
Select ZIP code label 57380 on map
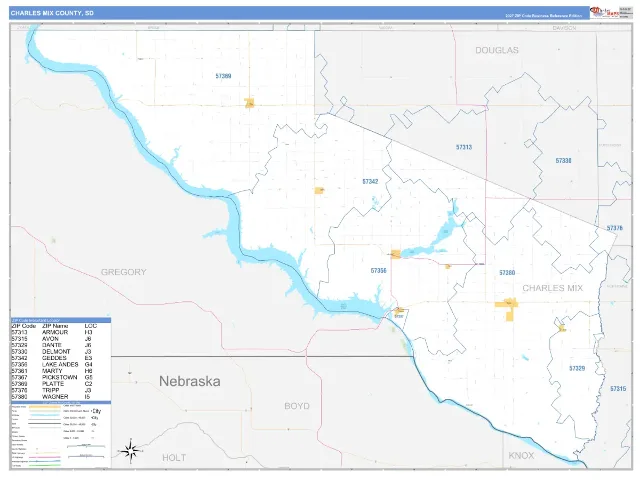[507, 273]
